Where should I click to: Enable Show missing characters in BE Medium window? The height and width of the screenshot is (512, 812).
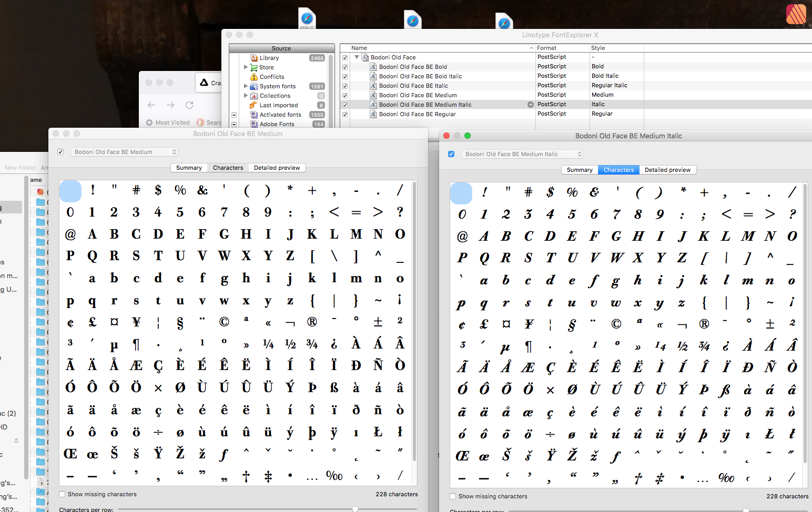pyautogui.click(x=62, y=494)
